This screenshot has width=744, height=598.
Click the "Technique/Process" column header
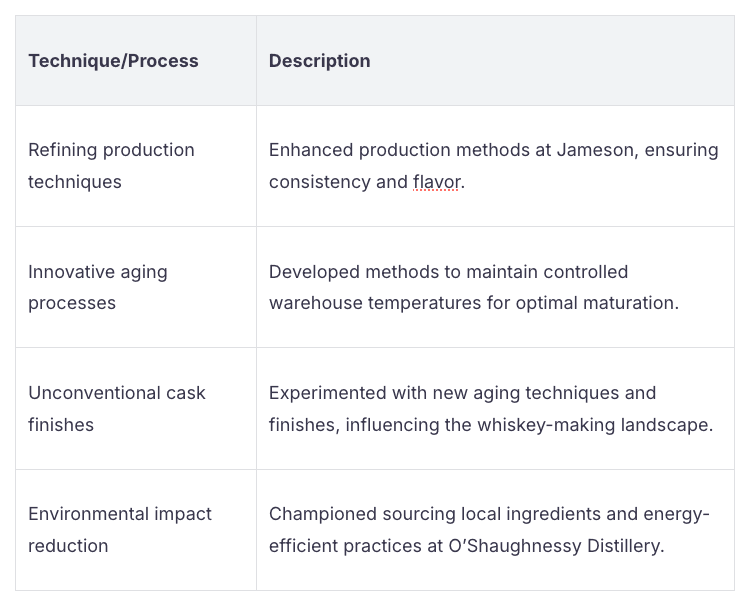113,61
